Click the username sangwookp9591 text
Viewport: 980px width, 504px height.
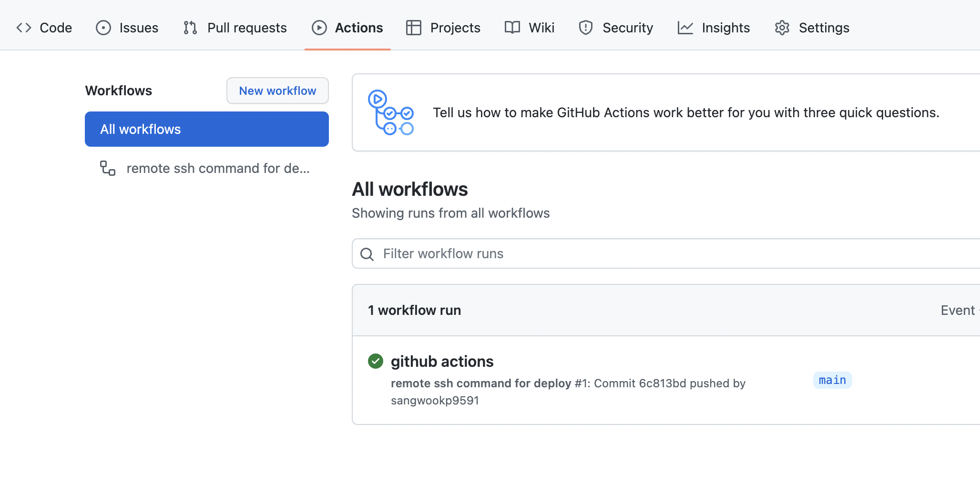coord(435,401)
